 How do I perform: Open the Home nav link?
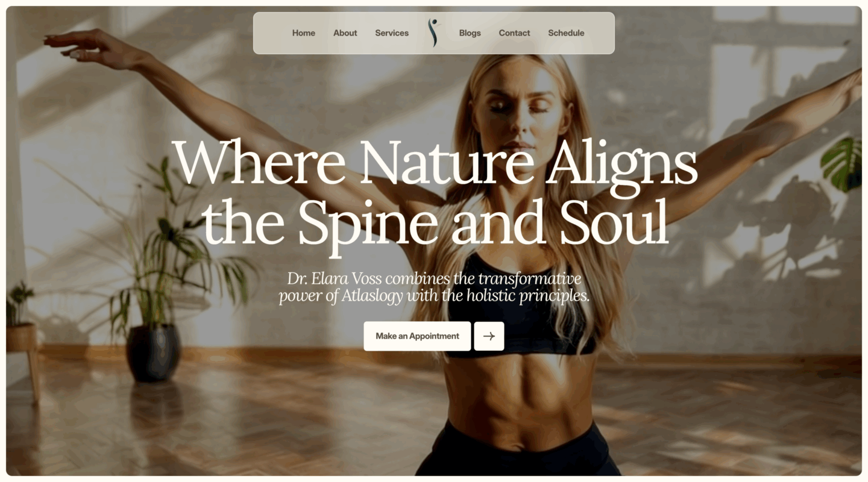coord(304,33)
